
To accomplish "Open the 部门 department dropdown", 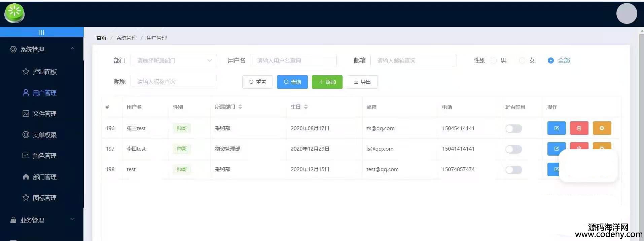I will coord(174,61).
